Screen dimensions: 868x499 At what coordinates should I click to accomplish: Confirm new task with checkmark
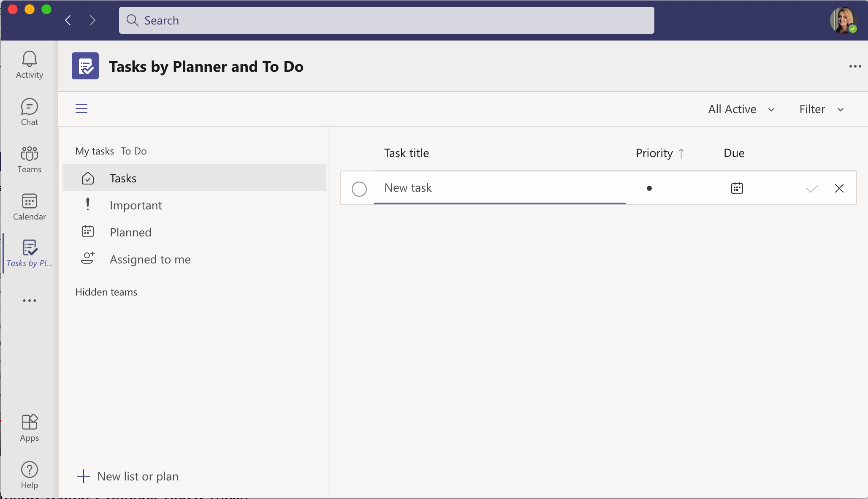pos(812,189)
